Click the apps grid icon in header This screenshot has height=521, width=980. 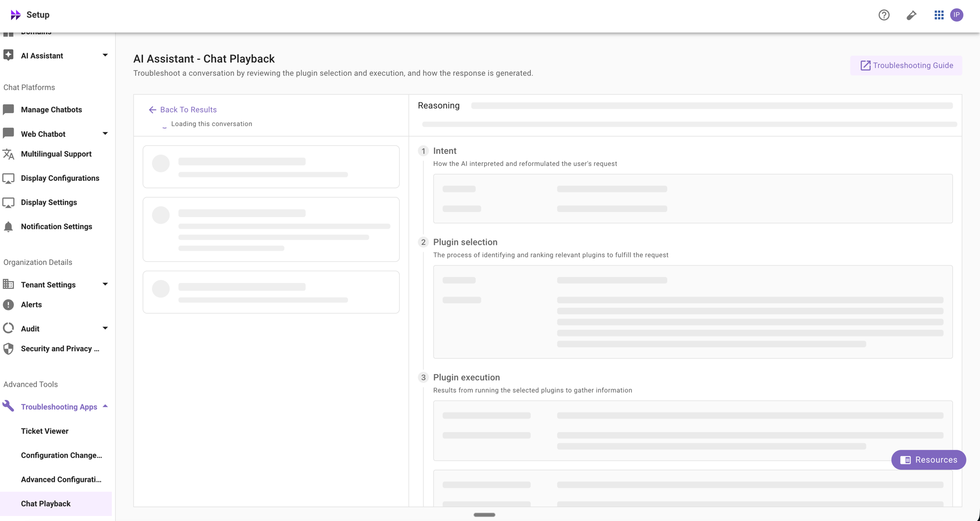[x=939, y=15]
